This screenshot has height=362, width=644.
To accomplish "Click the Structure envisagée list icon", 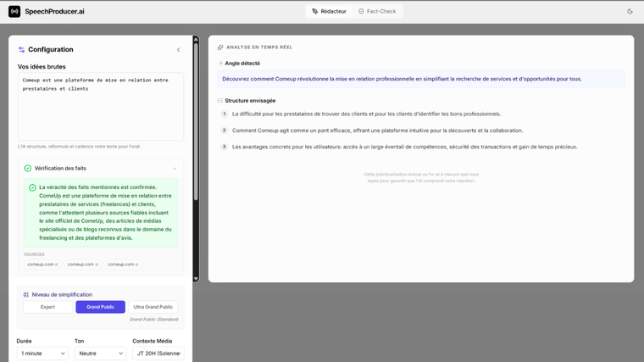I will click(x=220, y=100).
